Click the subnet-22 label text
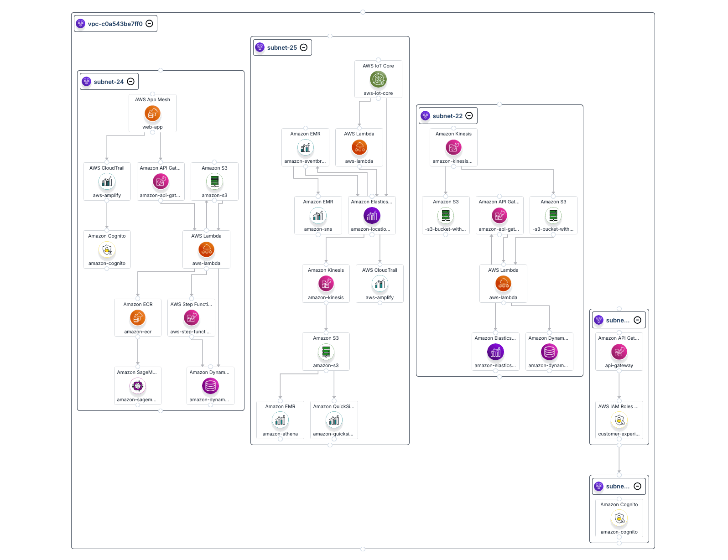 [447, 116]
